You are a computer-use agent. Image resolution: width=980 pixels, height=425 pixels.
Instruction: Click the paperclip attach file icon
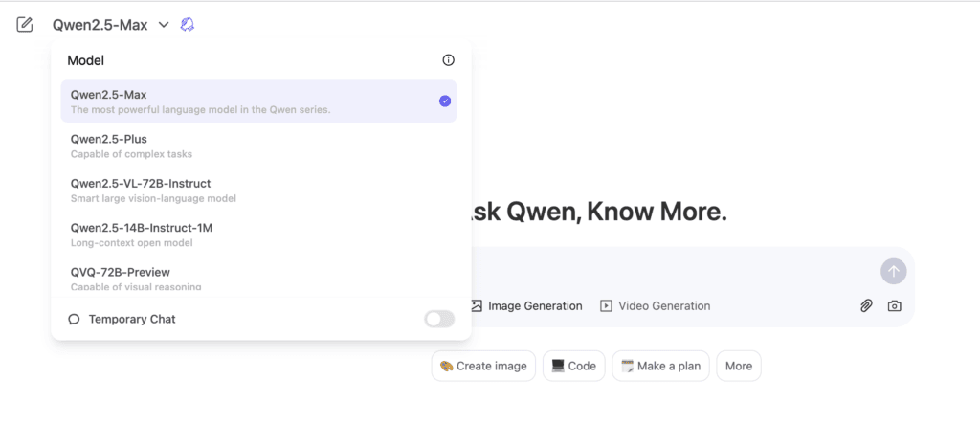tap(866, 306)
